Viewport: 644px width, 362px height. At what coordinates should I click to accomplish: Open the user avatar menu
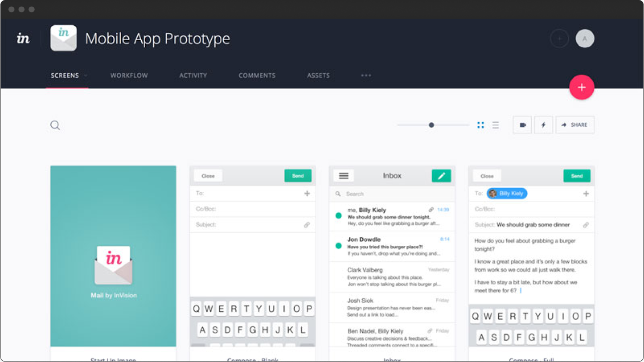585,39
